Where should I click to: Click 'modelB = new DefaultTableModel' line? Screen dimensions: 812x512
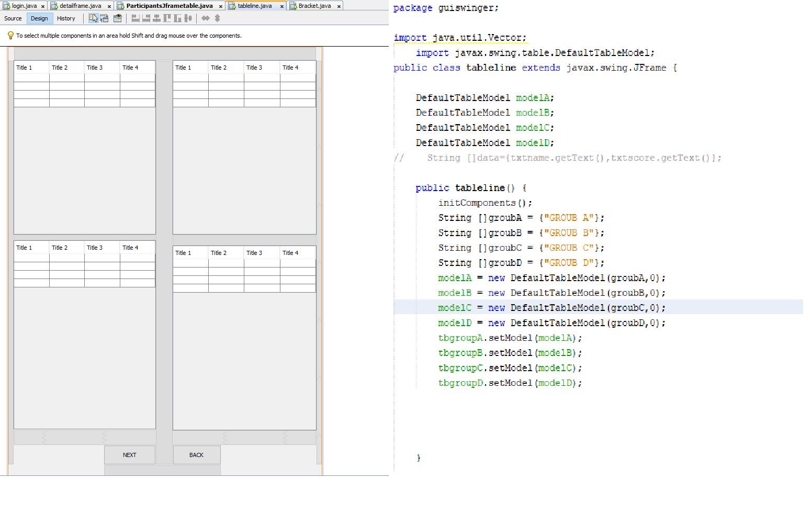(x=552, y=293)
